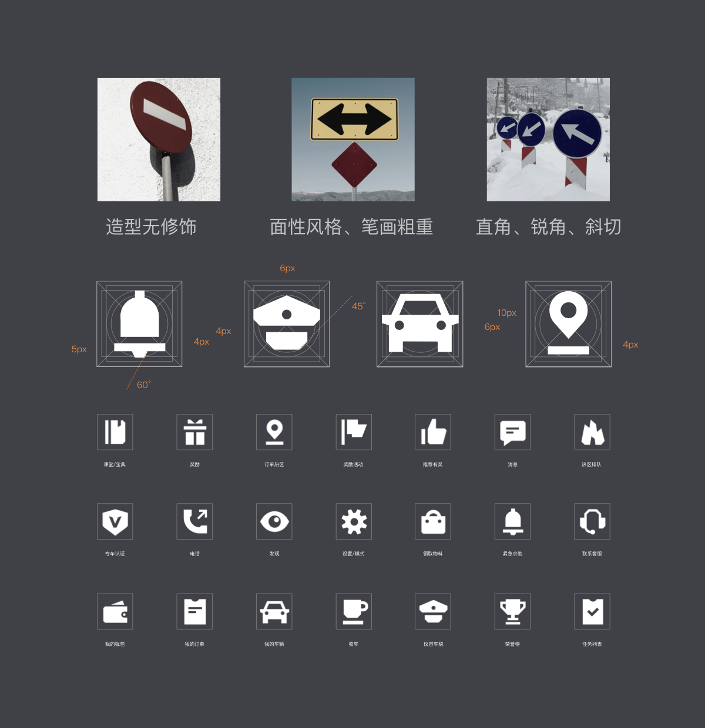Click the 面性风格、笔画粗重 heading
The image size is (705, 728).
[x=351, y=227]
